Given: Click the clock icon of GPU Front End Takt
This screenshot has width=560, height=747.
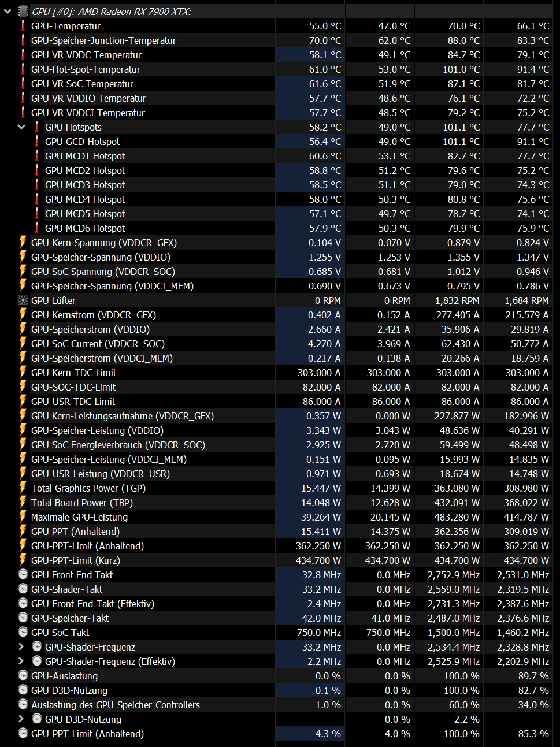Looking at the screenshot, I should point(23,574).
